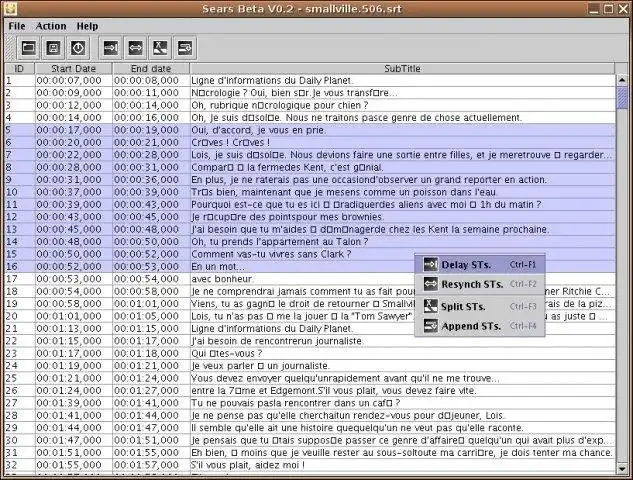Click the SubTitle column header
633x480 pixels.
(x=402, y=69)
